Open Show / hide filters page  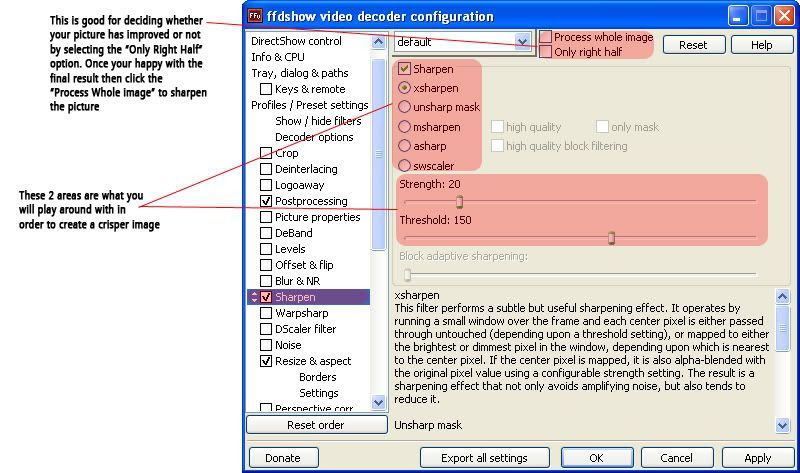pos(318,121)
